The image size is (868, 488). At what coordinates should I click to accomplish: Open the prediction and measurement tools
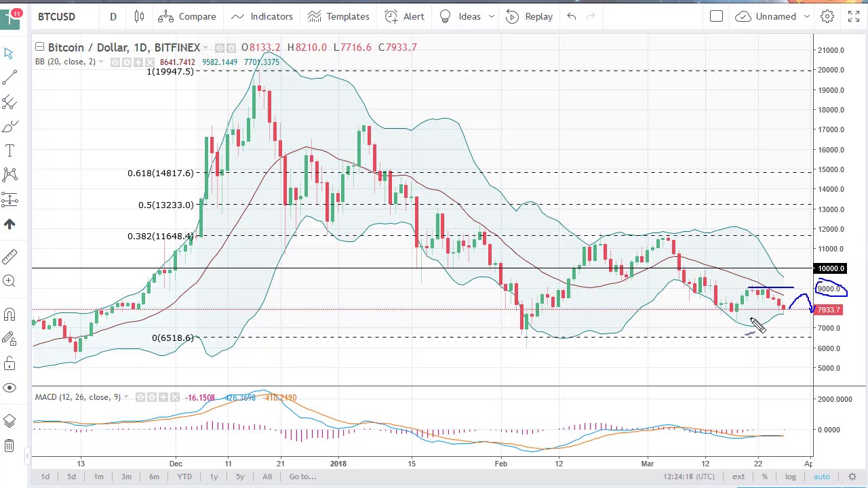coord(9,199)
